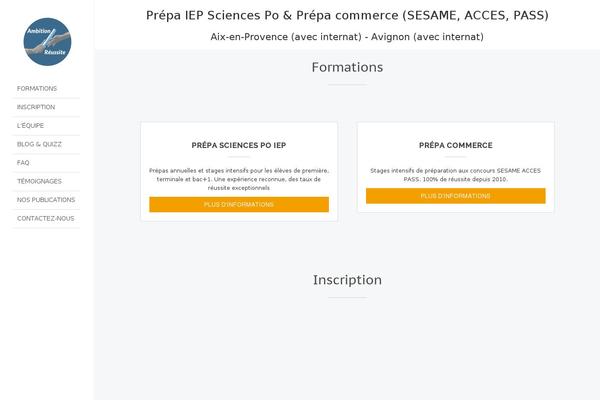Click the SESAME ACCES PASS description text
The height and width of the screenshot is (400, 600).
[455, 175]
